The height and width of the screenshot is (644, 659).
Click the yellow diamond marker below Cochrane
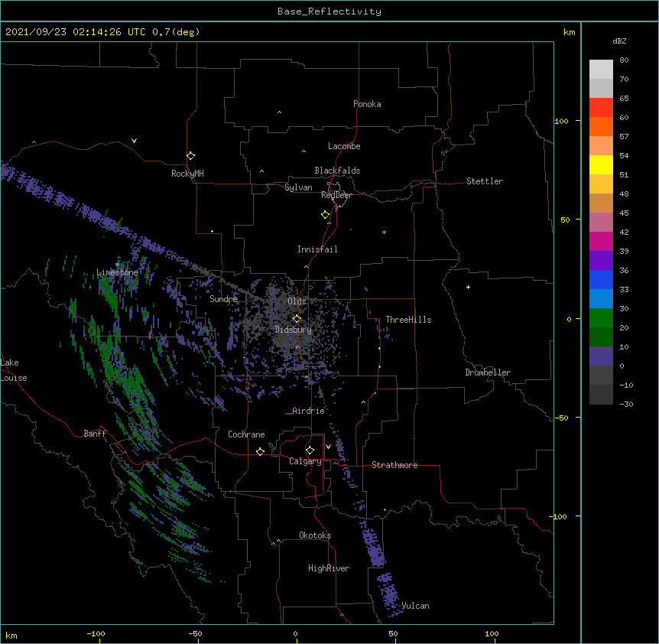tap(260, 451)
